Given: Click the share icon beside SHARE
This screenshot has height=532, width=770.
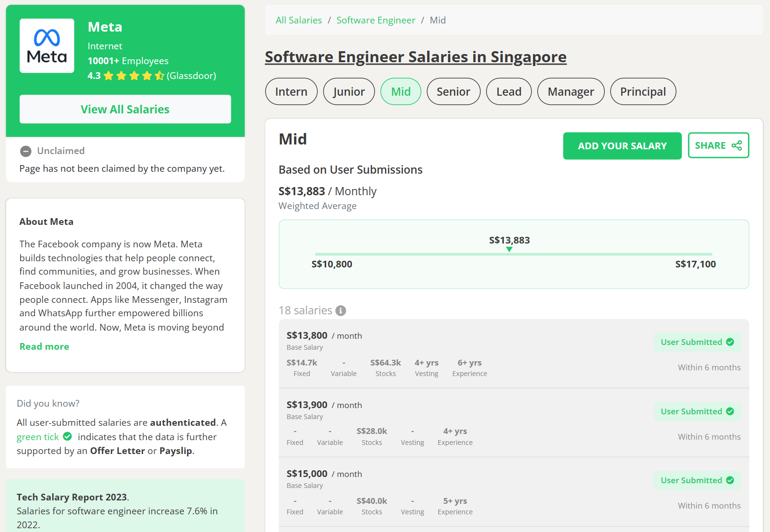Looking at the screenshot, I should [x=736, y=145].
